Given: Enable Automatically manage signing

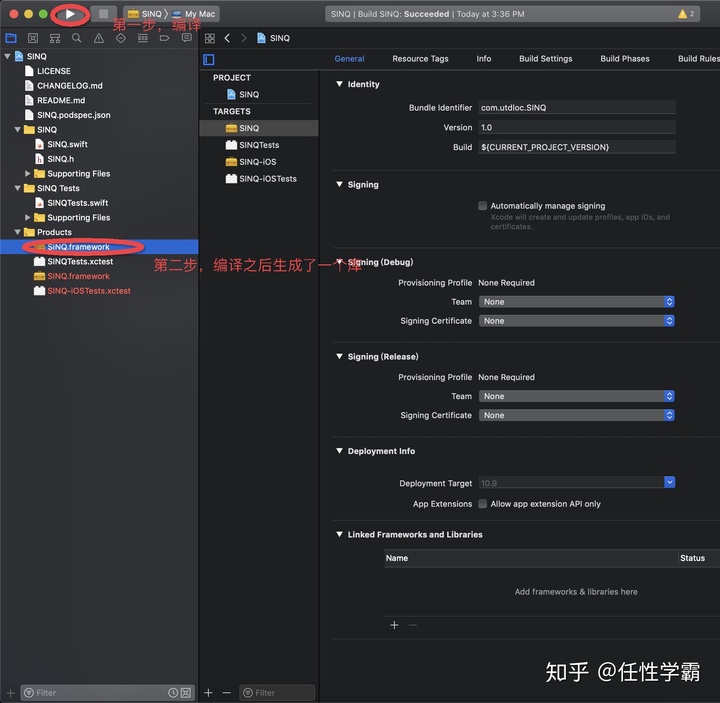Looking at the screenshot, I should coord(483,206).
